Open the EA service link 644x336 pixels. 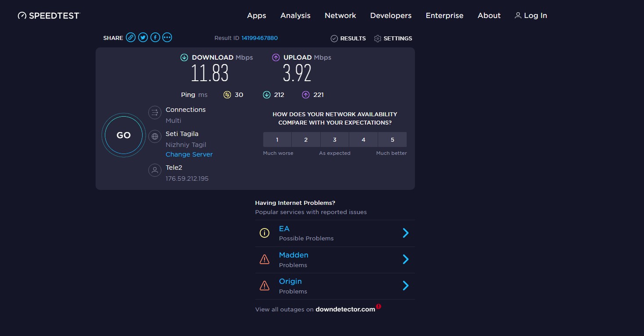click(x=284, y=229)
